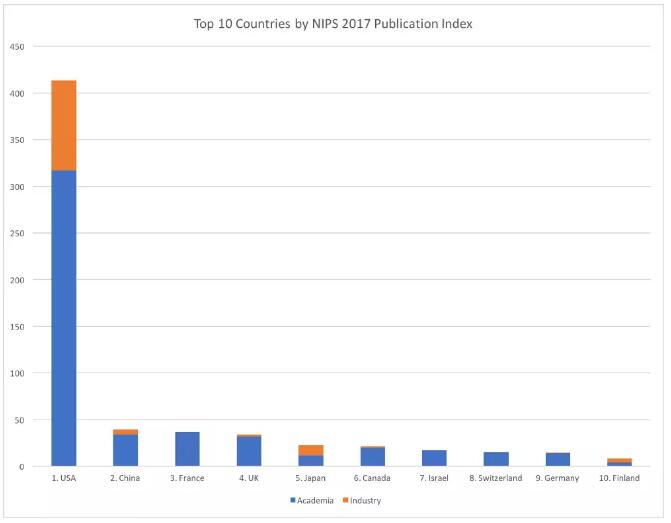The height and width of the screenshot is (523, 671).
Task: Click the chart title text
Action: pos(333,24)
